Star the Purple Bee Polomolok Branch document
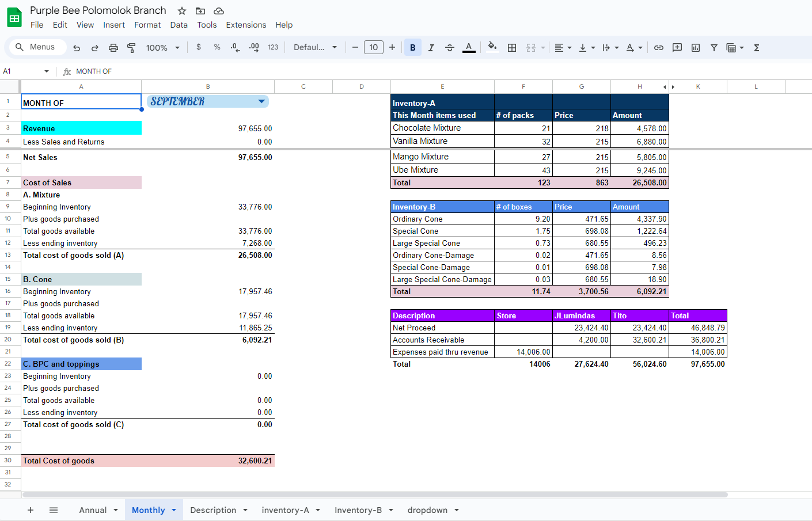812x521 pixels. (182, 11)
